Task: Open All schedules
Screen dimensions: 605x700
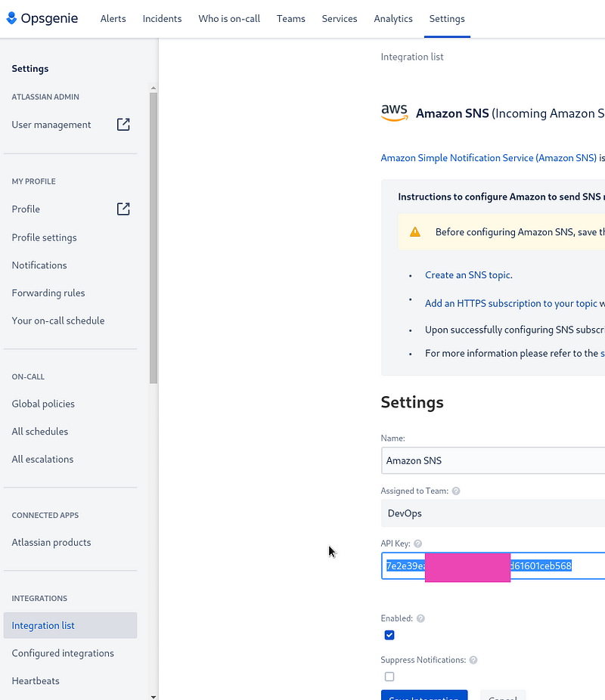Action: 40,431
